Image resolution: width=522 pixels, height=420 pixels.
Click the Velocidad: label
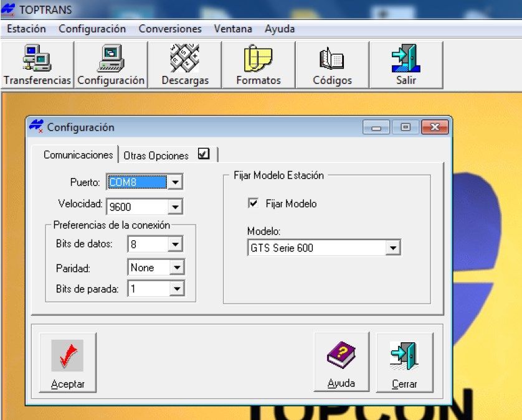80,203
